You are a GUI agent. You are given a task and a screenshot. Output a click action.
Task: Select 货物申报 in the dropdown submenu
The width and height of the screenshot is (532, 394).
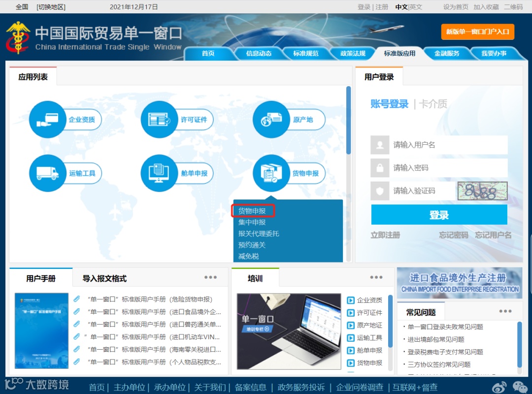tap(252, 211)
